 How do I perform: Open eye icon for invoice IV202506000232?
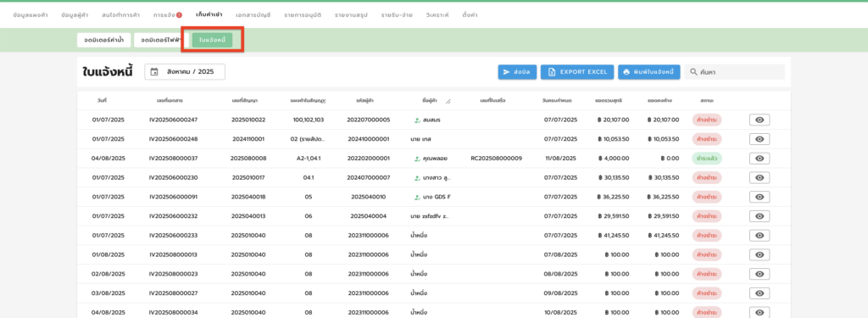point(759,216)
